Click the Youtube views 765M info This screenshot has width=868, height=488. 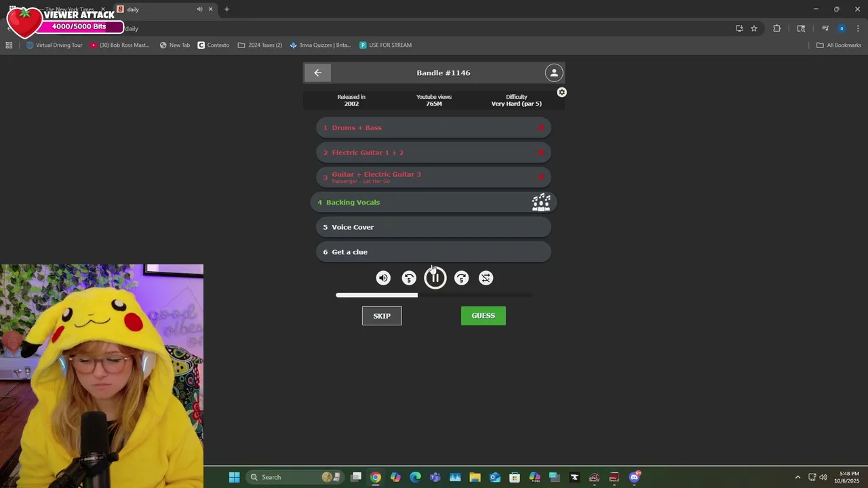tap(434, 100)
